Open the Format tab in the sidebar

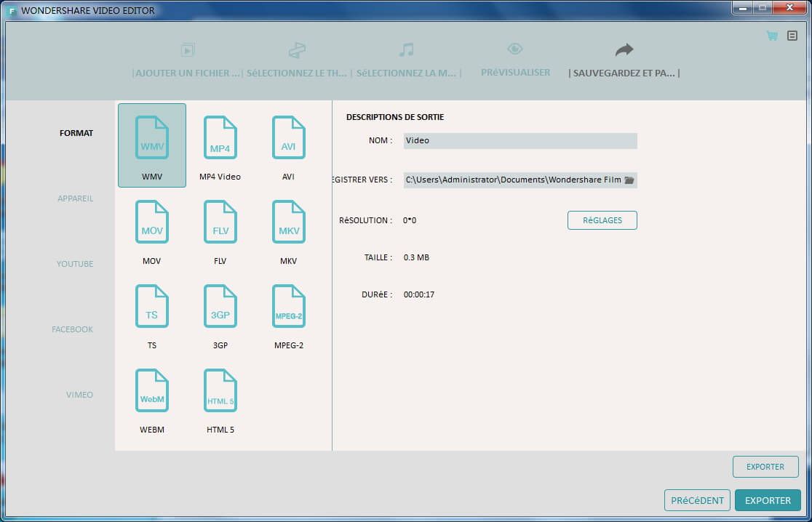[76, 133]
